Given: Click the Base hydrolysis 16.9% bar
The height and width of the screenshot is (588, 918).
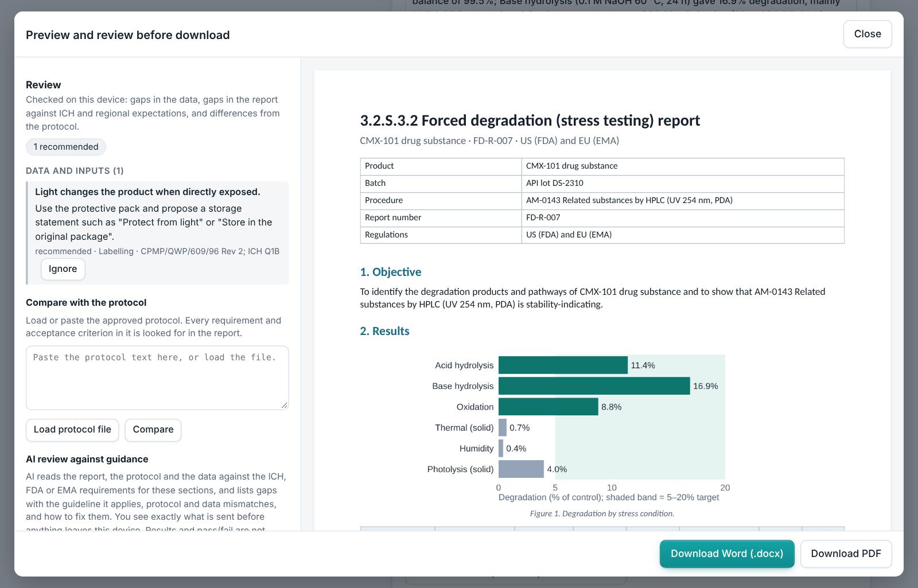Looking at the screenshot, I should coord(594,386).
